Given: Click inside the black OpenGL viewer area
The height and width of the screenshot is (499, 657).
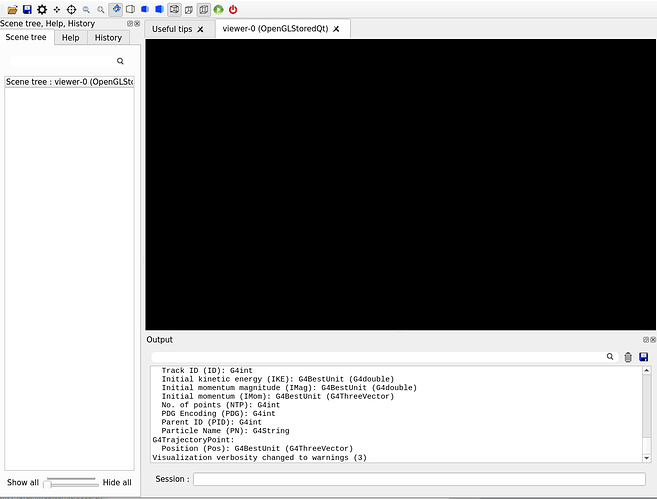Looking at the screenshot, I should pos(401,184).
